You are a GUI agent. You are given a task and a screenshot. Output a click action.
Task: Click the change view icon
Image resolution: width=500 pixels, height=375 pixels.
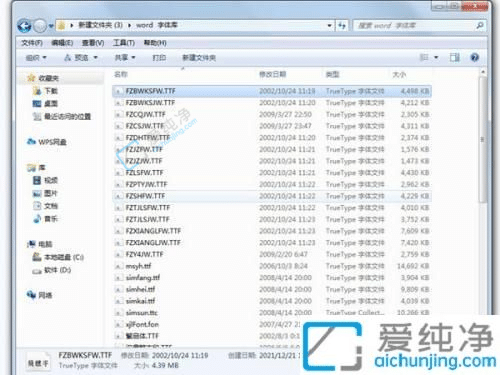[424, 58]
